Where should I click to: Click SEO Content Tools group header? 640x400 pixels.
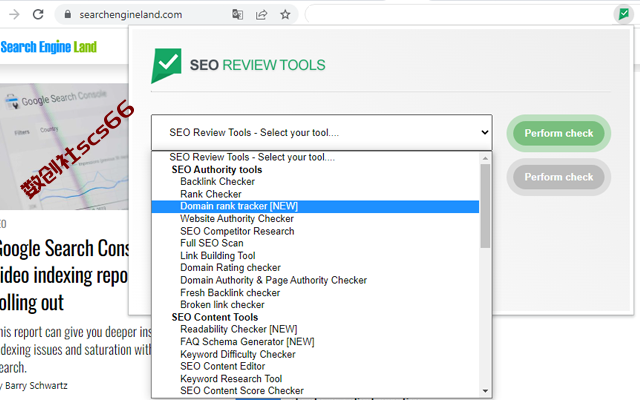tap(215, 317)
